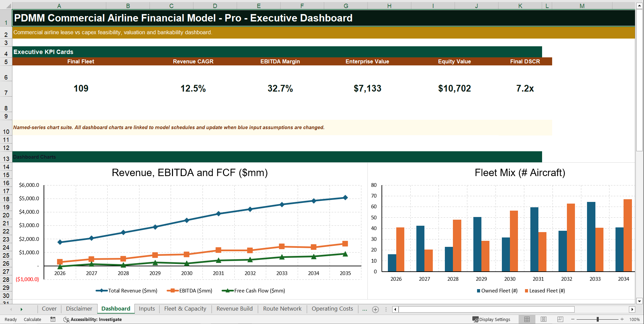Open the Revenue Build sheet tab
The image size is (644, 324).
pos(234,309)
